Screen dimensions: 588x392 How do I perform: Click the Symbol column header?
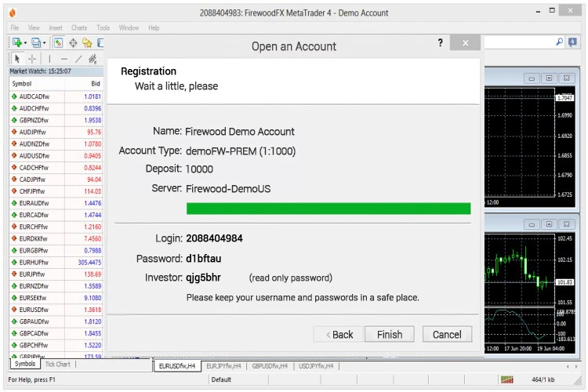tap(37, 84)
